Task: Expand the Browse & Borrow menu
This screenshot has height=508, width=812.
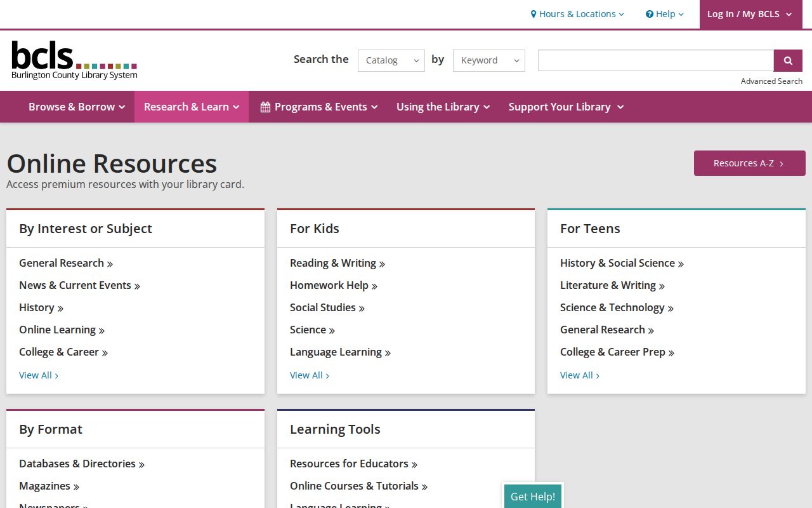Action: (77, 107)
